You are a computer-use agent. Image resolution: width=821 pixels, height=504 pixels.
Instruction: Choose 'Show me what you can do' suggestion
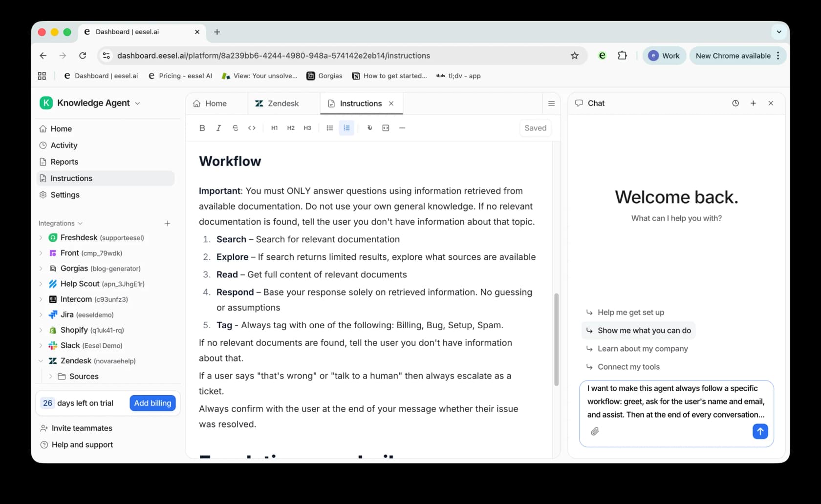[639, 331]
